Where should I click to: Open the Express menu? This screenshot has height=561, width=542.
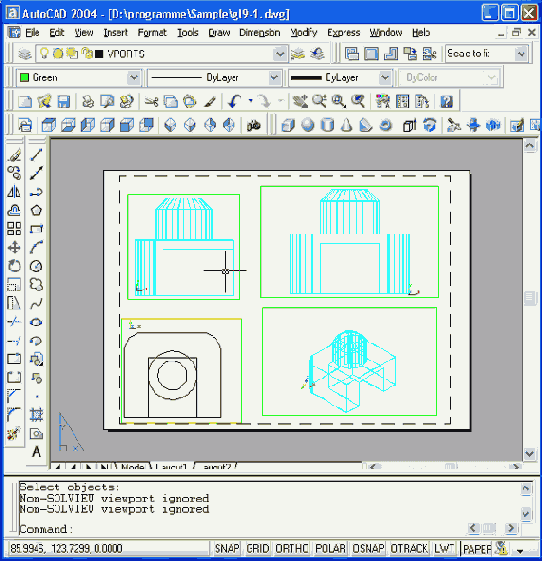tap(343, 33)
